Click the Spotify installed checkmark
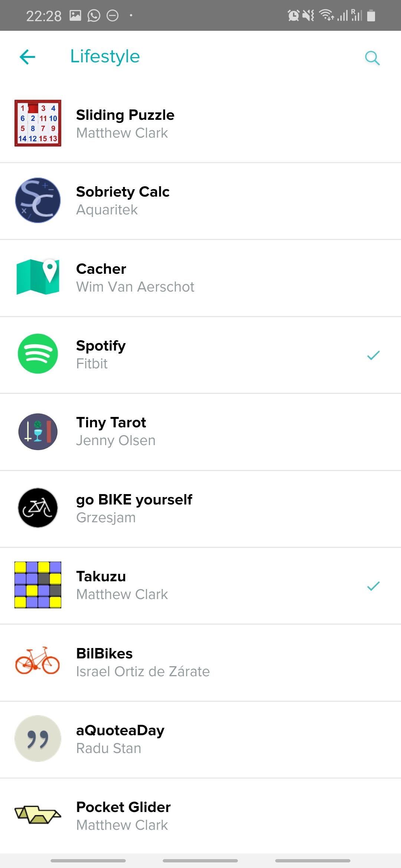The width and height of the screenshot is (401, 868). [x=373, y=355]
